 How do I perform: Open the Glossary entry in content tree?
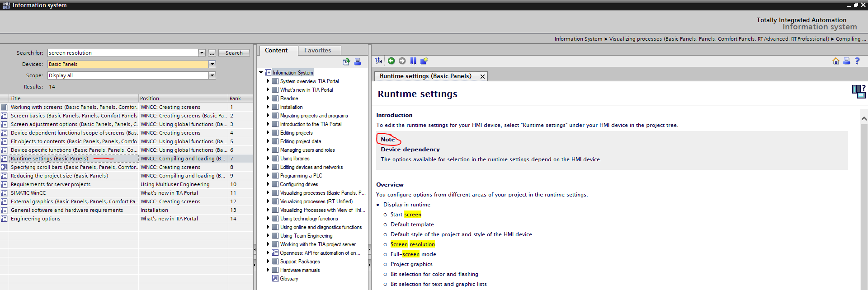click(x=289, y=279)
